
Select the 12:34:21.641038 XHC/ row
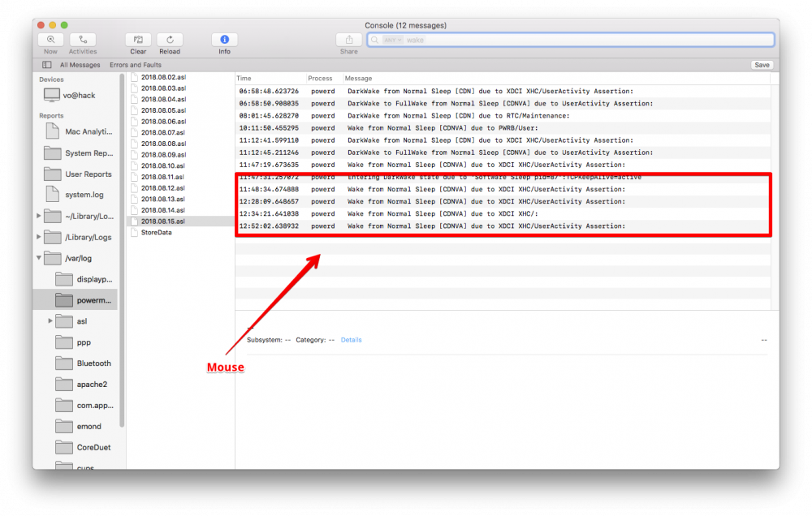503,213
